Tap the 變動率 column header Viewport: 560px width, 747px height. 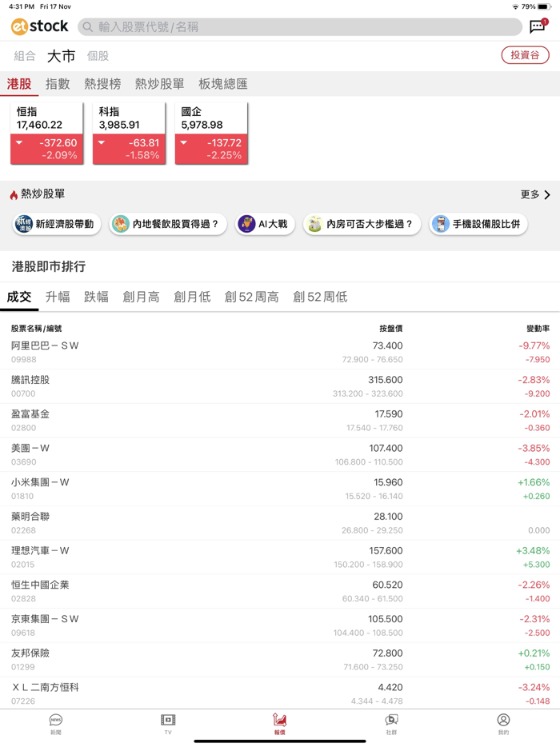click(x=538, y=328)
